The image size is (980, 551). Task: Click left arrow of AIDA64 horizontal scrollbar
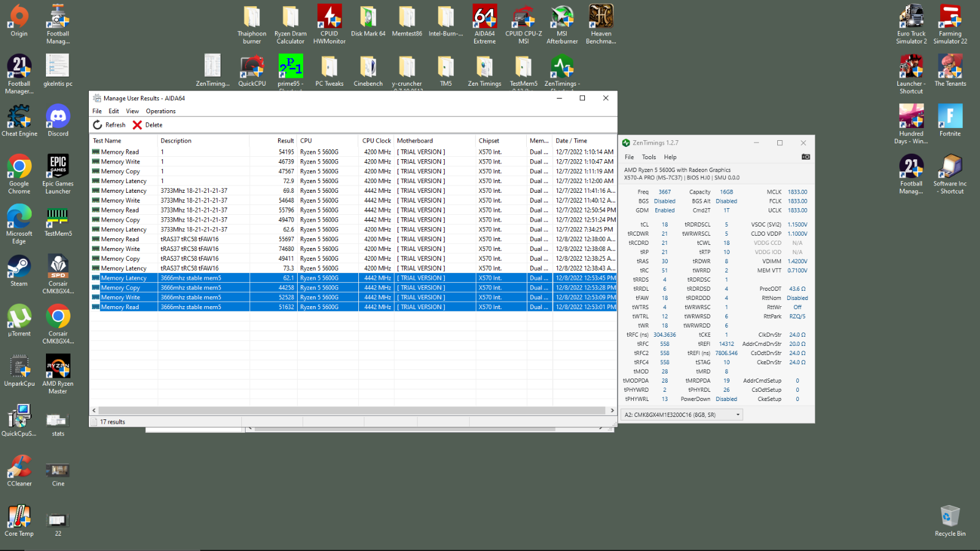click(x=94, y=411)
